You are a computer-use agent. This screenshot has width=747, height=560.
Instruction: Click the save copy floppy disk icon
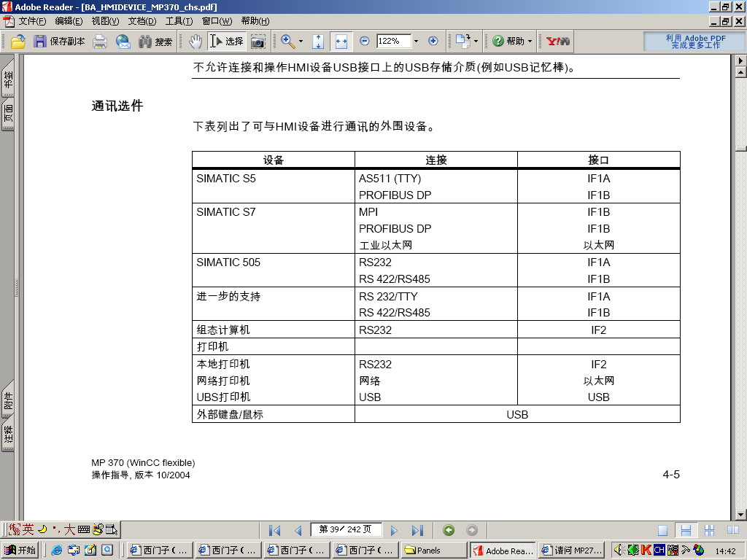[40, 42]
